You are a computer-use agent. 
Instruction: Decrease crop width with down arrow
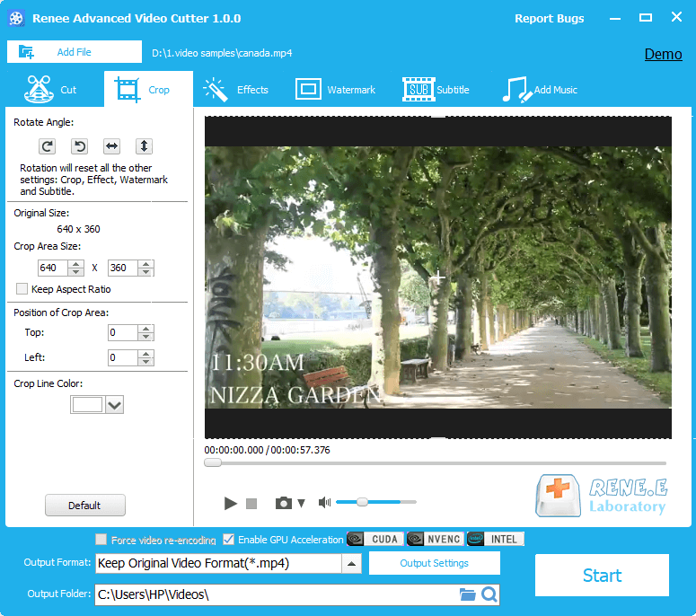(x=76, y=272)
